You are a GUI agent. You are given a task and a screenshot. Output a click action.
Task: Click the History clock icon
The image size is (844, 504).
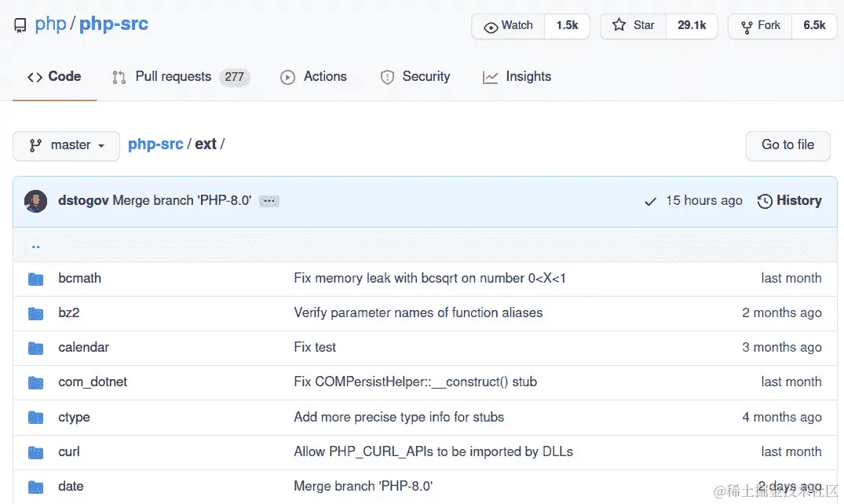pos(765,201)
